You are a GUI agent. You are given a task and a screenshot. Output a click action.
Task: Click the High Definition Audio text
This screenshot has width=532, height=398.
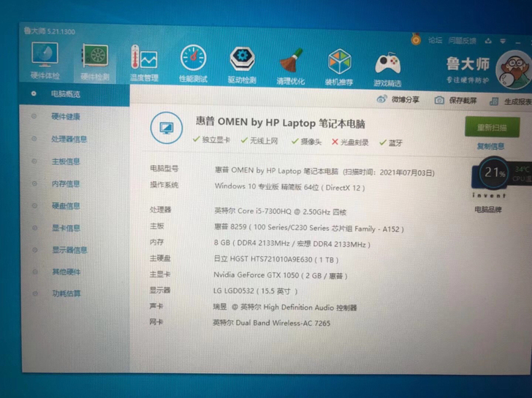tap(285, 307)
